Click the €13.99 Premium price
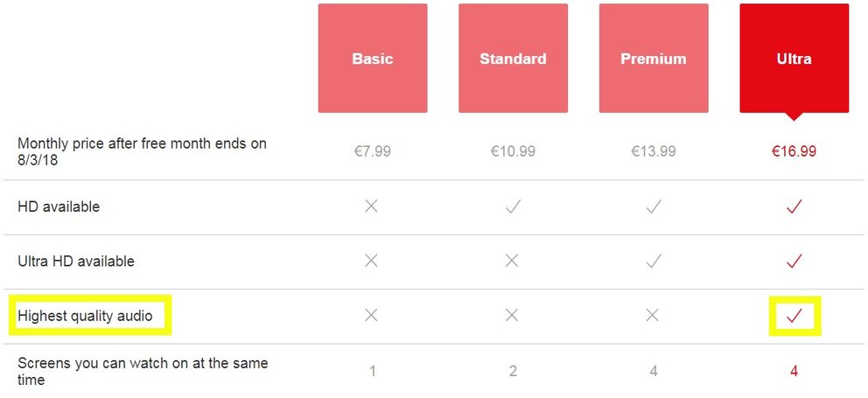The image size is (868, 398). pyautogui.click(x=654, y=151)
